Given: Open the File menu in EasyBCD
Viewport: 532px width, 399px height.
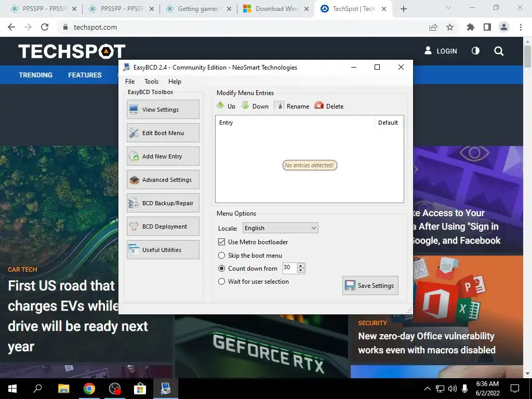Looking at the screenshot, I should (x=129, y=82).
